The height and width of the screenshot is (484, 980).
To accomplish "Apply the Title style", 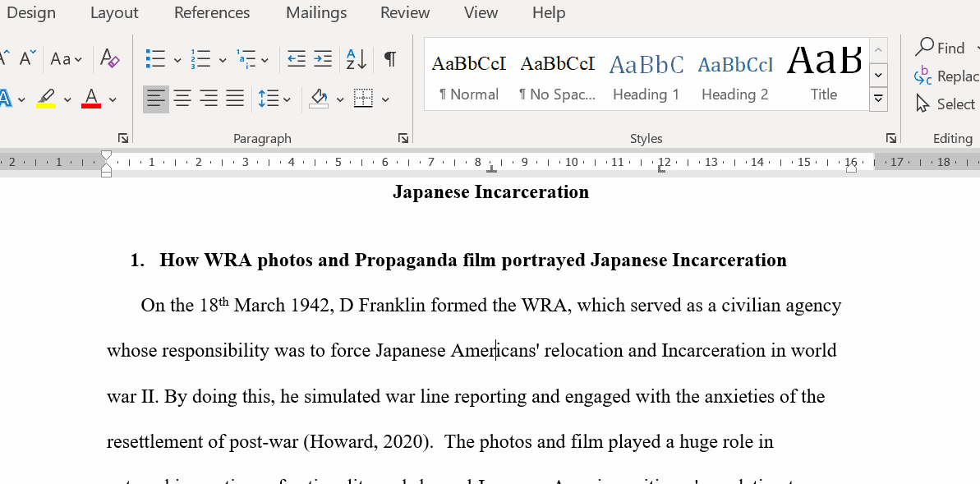I will tap(824, 75).
